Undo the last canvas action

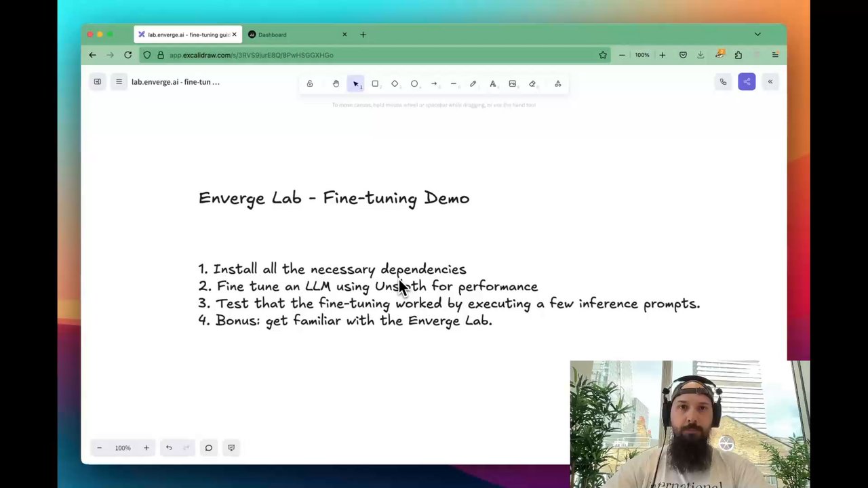tap(169, 447)
